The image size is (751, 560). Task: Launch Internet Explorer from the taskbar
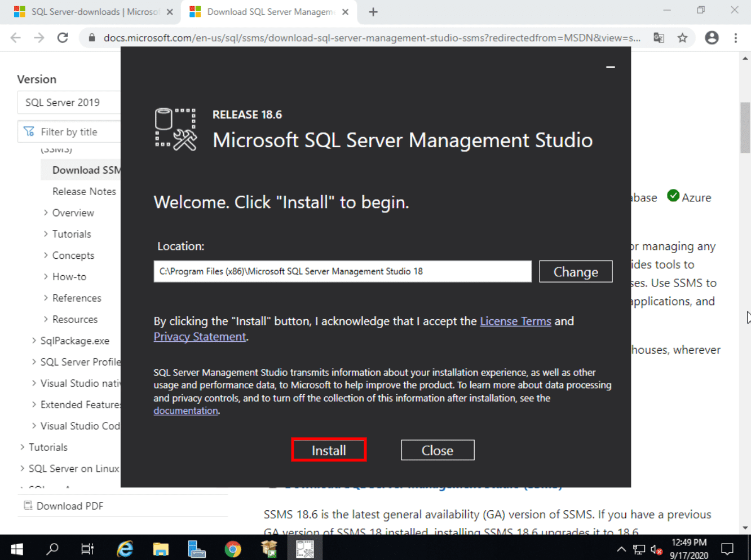(125, 548)
